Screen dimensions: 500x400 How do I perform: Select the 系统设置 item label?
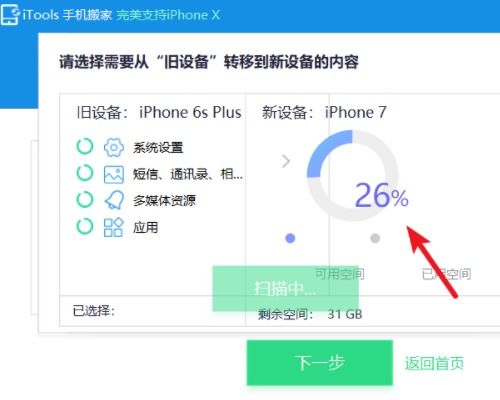point(158,148)
